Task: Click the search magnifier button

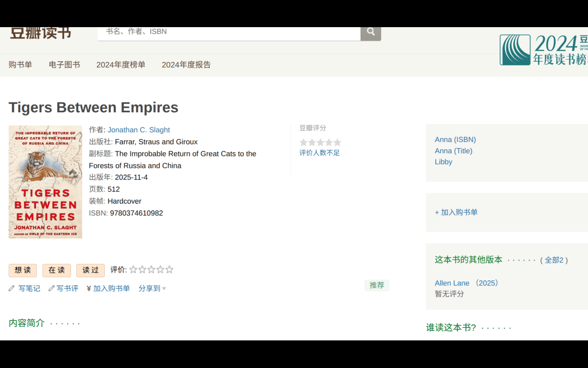Action: click(x=371, y=32)
